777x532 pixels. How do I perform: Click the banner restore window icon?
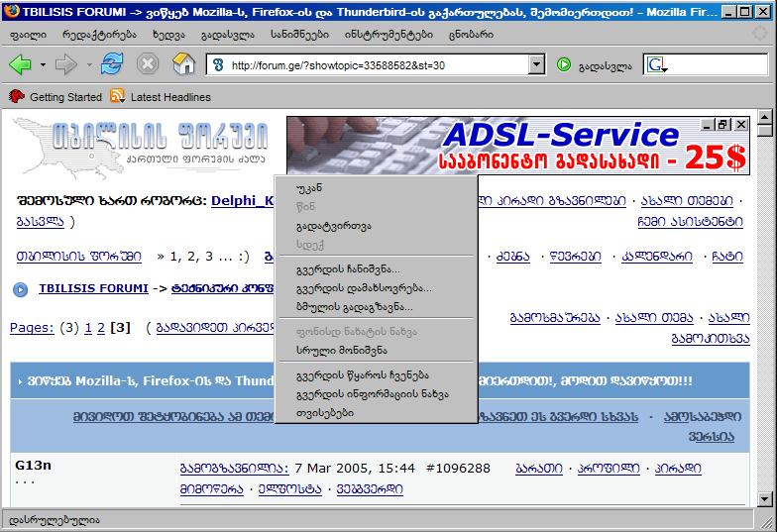(723, 125)
